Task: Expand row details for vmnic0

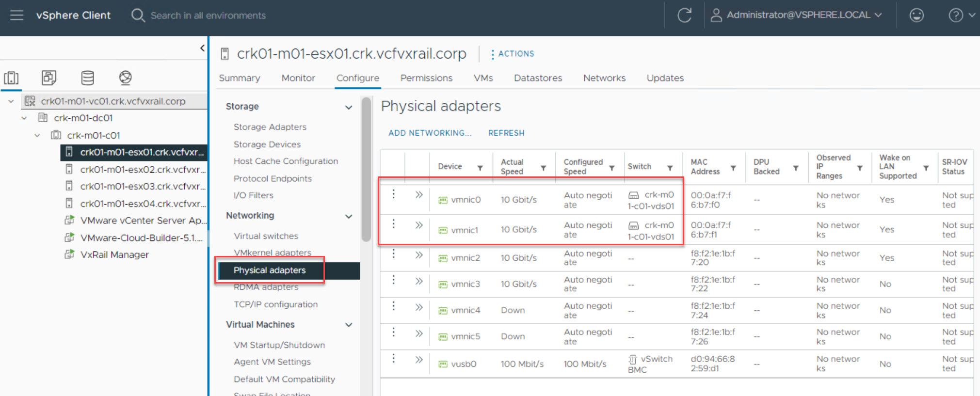Action: pos(419,195)
